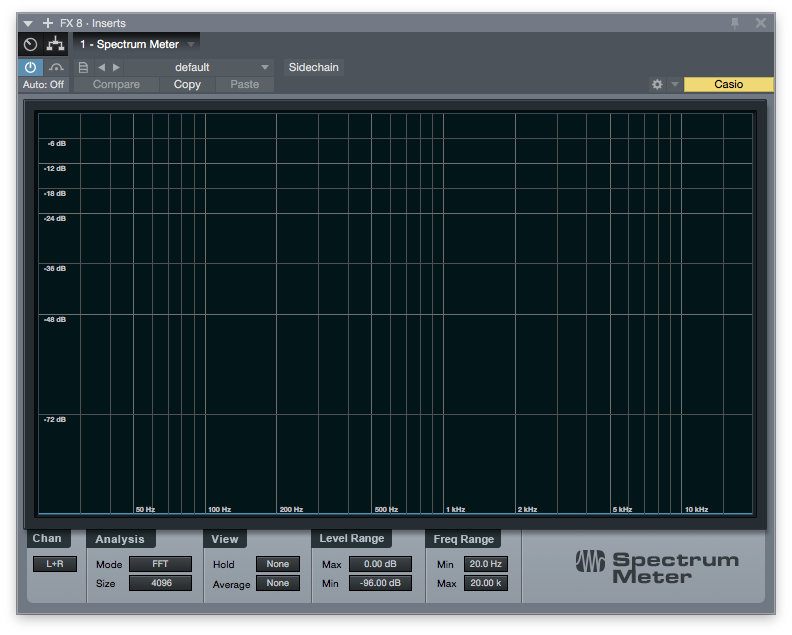Click the L+R channel button
This screenshot has height=635, width=792.
[54, 564]
